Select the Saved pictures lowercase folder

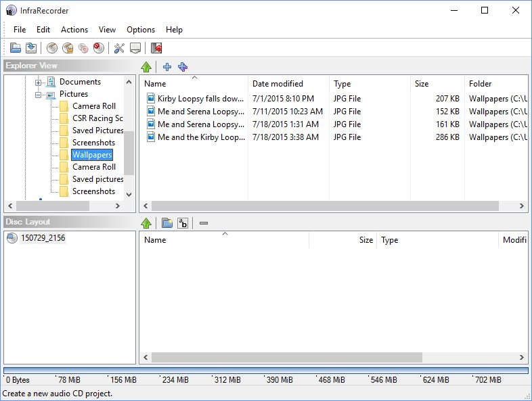pos(97,179)
